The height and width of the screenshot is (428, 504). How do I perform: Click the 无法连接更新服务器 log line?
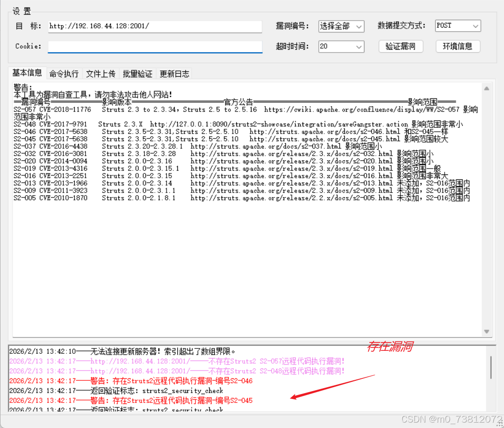click(123, 351)
